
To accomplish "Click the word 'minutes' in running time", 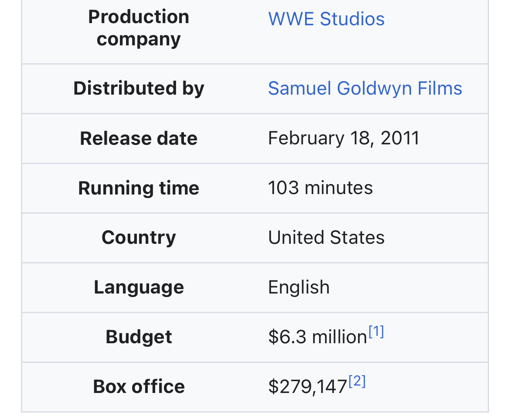I will [339, 188].
